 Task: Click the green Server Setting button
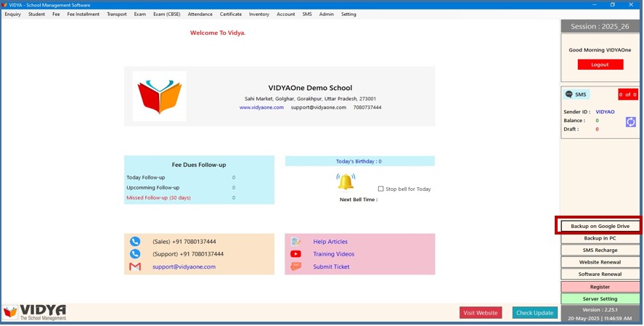600,299
